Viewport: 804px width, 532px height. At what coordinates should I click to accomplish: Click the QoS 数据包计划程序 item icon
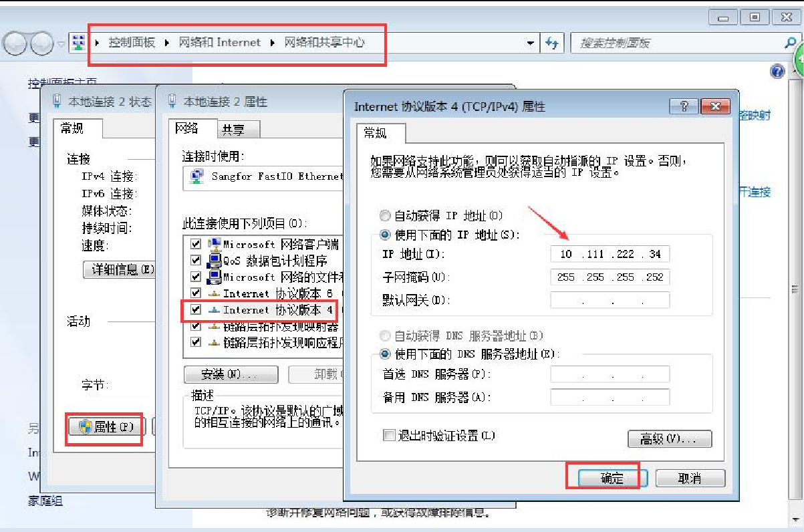coord(215,261)
